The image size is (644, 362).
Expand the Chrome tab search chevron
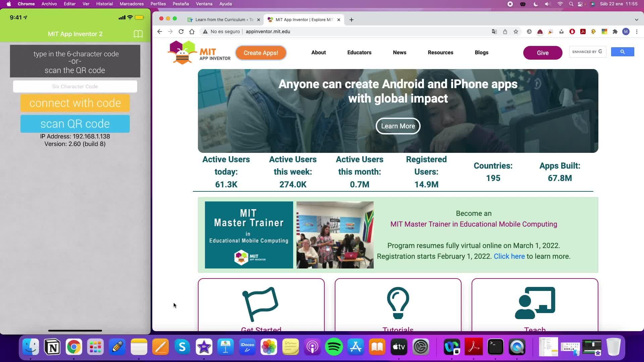coord(636,20)
